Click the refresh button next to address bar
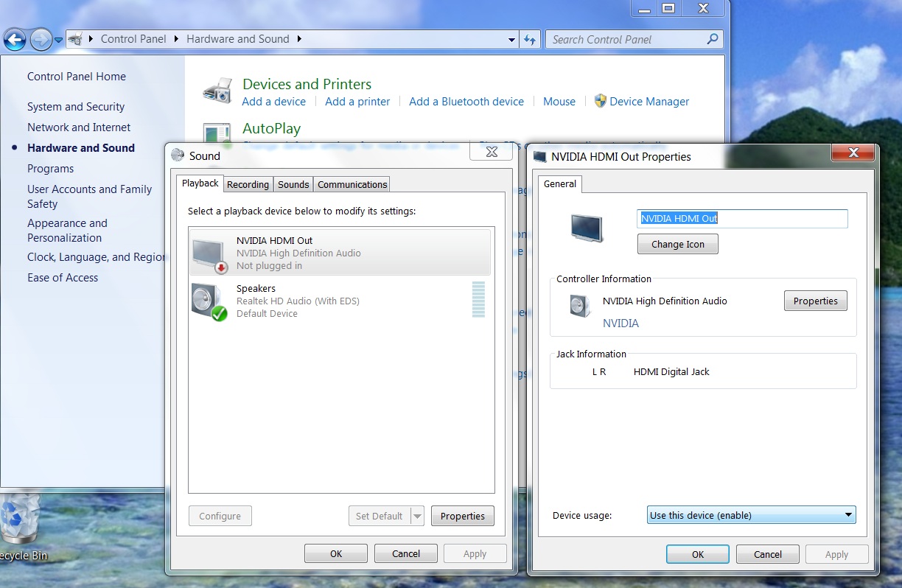902x588 pixels. tap(530, 40)
